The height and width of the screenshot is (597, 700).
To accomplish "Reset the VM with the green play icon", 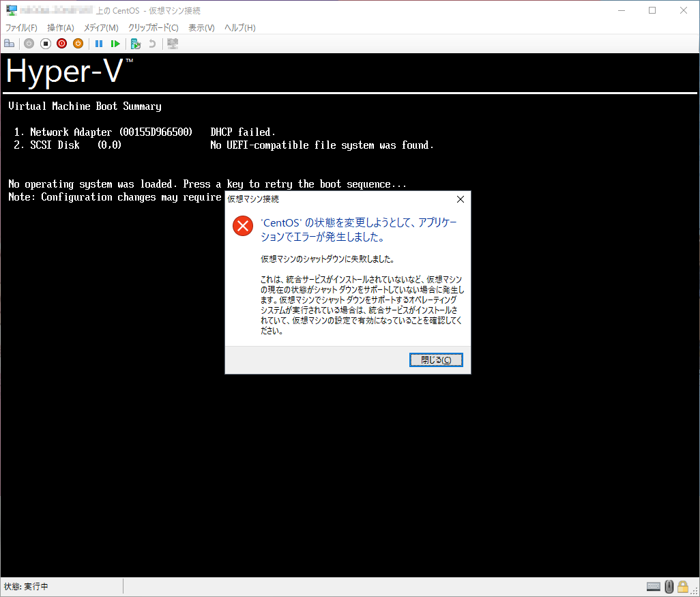I will 115,44.
